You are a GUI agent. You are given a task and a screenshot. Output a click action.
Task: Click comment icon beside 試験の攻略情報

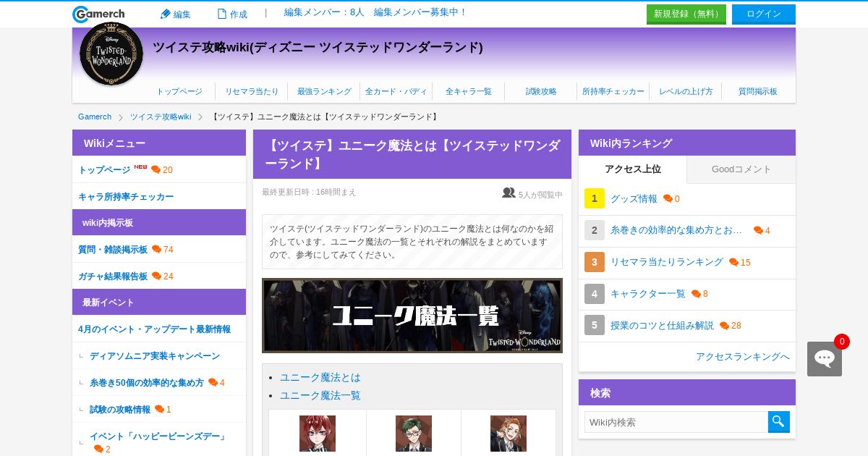pos(159,409)
